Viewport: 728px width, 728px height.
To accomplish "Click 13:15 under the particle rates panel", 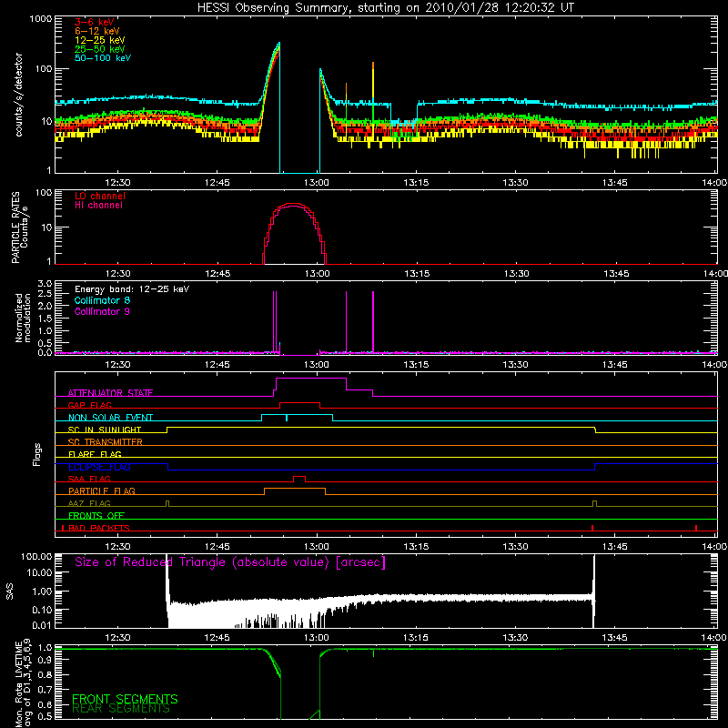I will (x=417, y=274).
